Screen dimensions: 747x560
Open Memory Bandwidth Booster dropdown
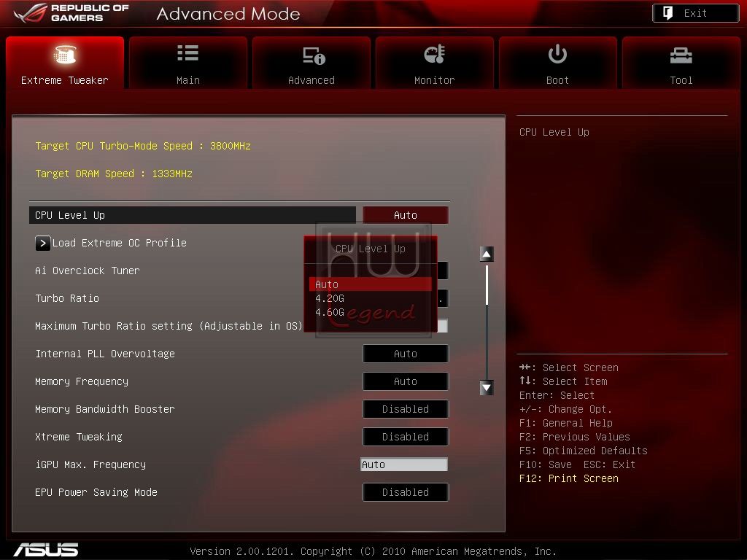(x=406, y=409)
